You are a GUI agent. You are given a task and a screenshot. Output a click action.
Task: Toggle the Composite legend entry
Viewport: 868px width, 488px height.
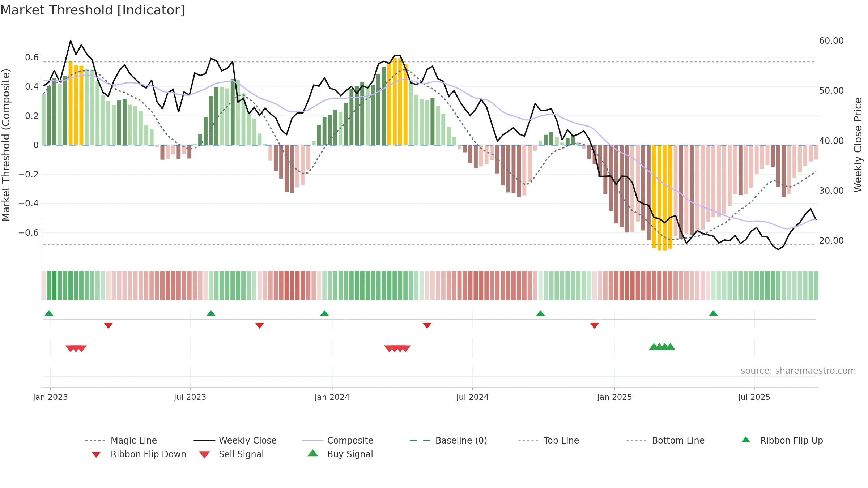pos(337,440)
